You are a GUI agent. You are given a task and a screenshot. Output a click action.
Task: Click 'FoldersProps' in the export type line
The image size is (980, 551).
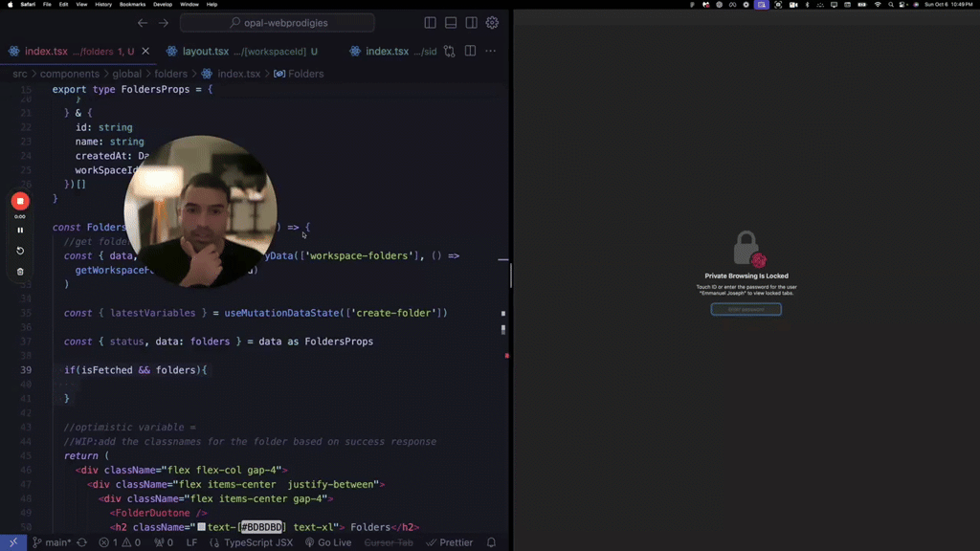155,89
